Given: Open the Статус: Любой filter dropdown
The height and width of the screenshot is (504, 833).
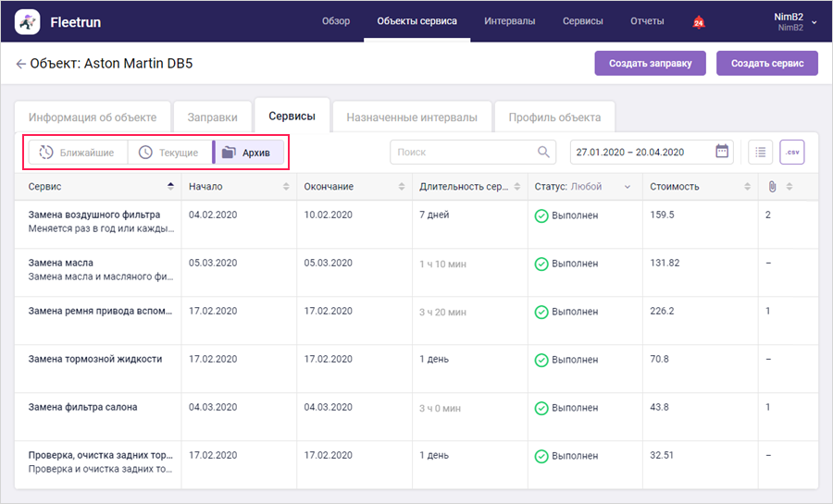Looking at the screenshot, I should click(x=583, y=187).
